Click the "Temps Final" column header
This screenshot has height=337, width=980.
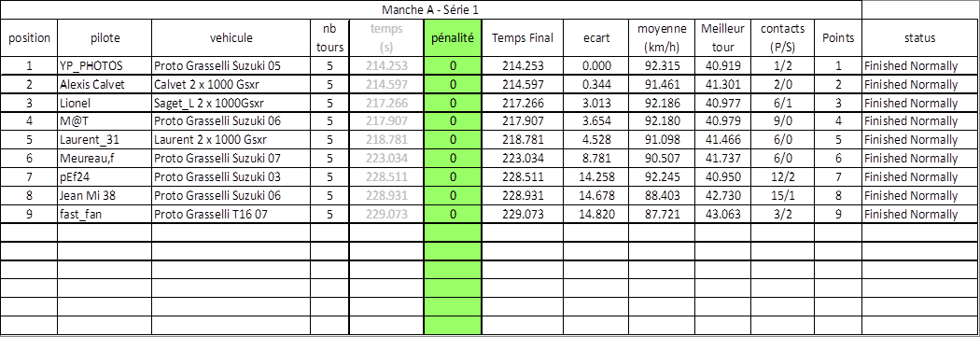tap(523, 38)
